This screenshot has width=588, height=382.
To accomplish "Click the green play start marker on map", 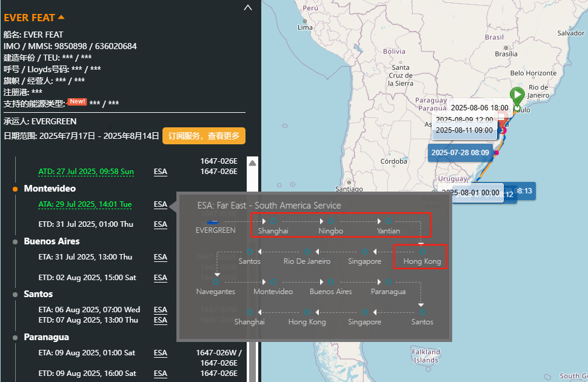I will point(516,96).
